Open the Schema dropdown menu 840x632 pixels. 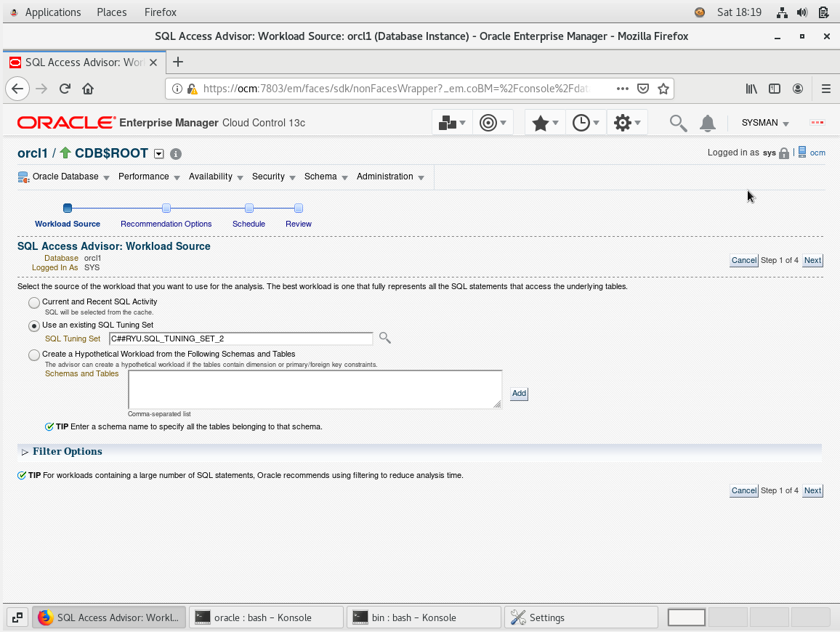pyautogui.click(x=326, y=177)
